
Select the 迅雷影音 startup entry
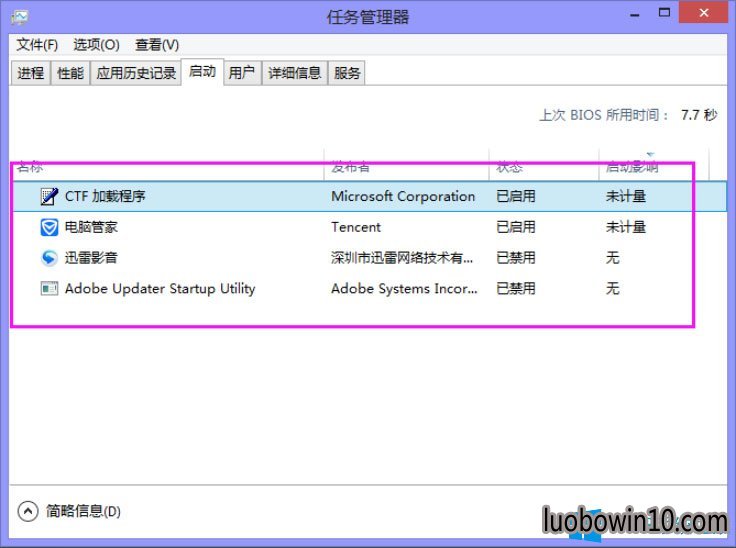click(91, 258)
